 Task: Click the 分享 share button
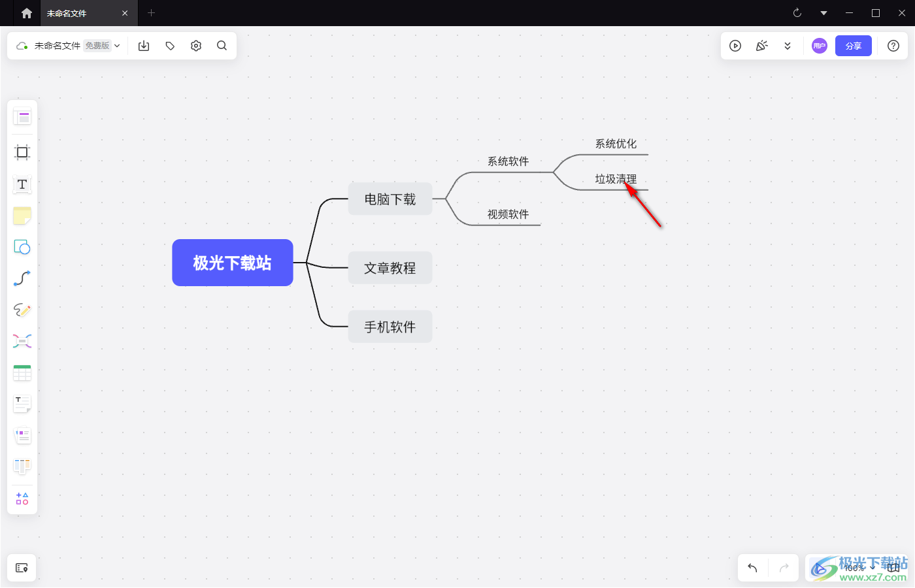coord(854,46)
